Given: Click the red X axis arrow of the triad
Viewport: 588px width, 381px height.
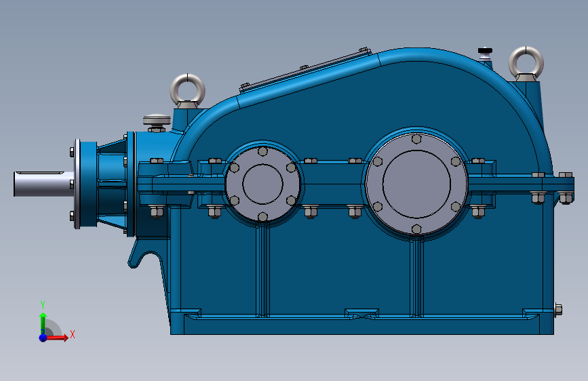Looking at the screenshot, I should coord(57,338).
